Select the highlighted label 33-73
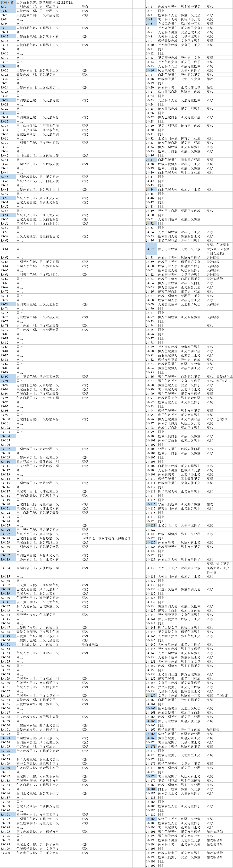The height and width of the screenshot is (868, 233). point(8,304)
